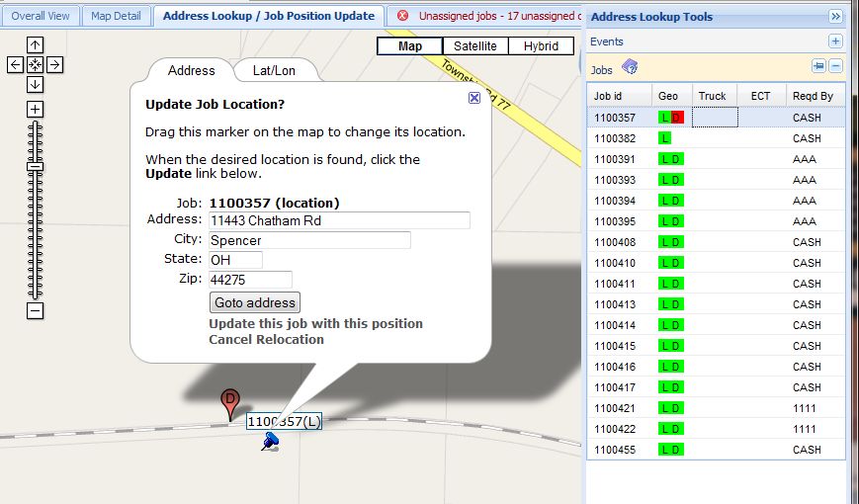Image resolution: width=859 pixels, height=504 pixels.
Task: Click Update this job with this position
Action: point(315,324)
